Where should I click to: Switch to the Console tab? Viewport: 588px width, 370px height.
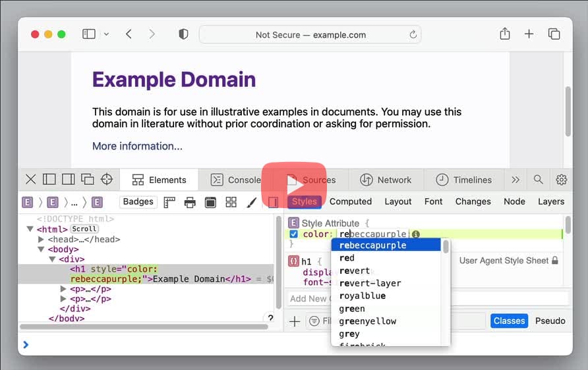[x=235, y=180]
